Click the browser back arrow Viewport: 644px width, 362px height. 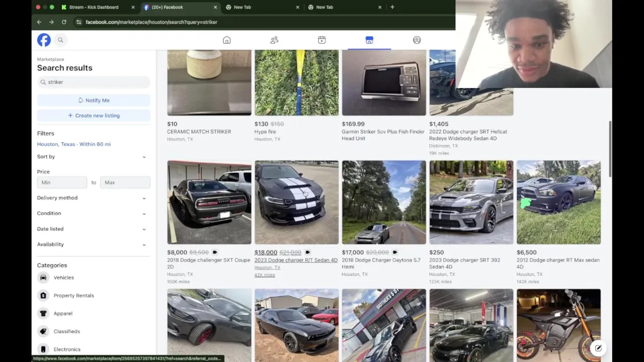39,22
